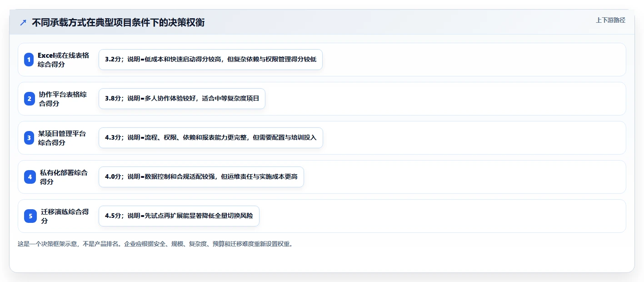Select number badge 5 for 迁移演练 row

point(30,216)
